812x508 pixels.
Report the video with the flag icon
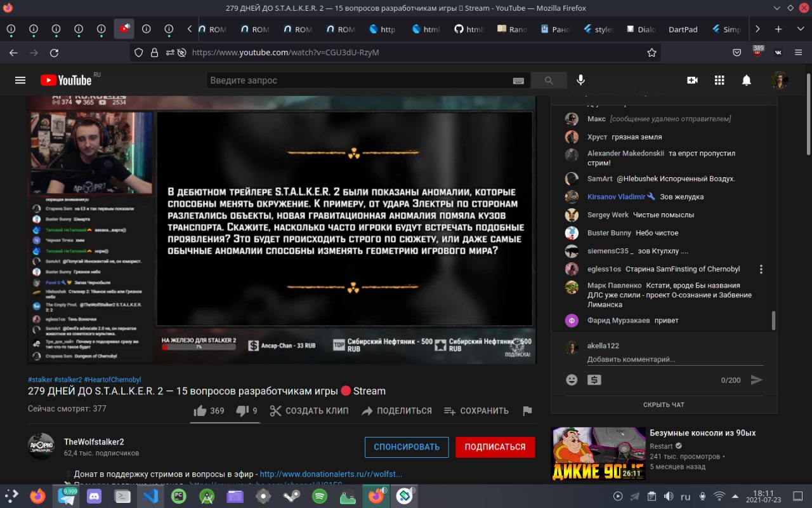[x=527, y=411]
